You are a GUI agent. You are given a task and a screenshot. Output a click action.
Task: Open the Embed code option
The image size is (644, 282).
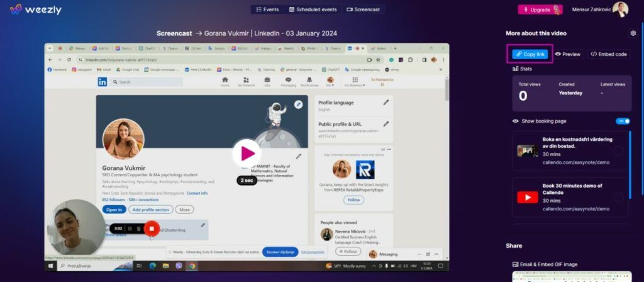[x=608, y=54]
